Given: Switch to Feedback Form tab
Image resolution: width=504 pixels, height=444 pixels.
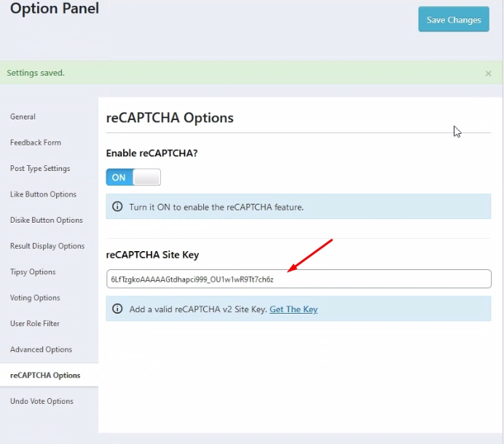Looking at the screenshot, I should click(x=36, y=143).
